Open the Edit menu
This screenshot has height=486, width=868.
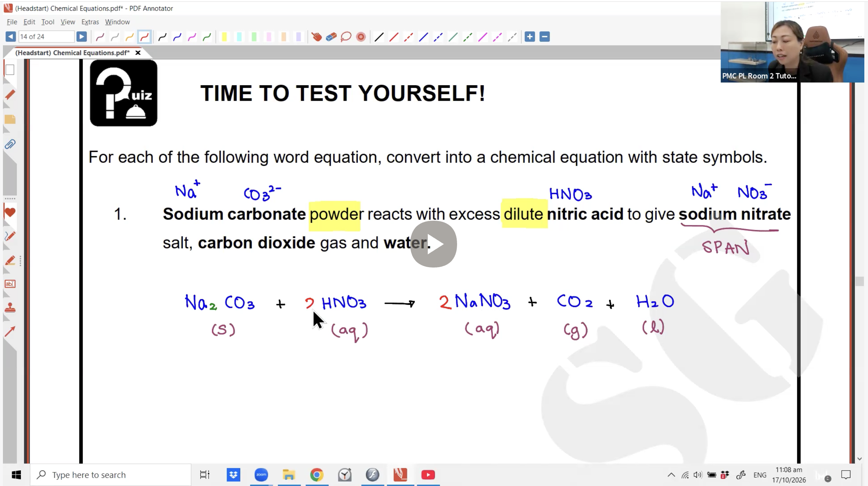29,22
